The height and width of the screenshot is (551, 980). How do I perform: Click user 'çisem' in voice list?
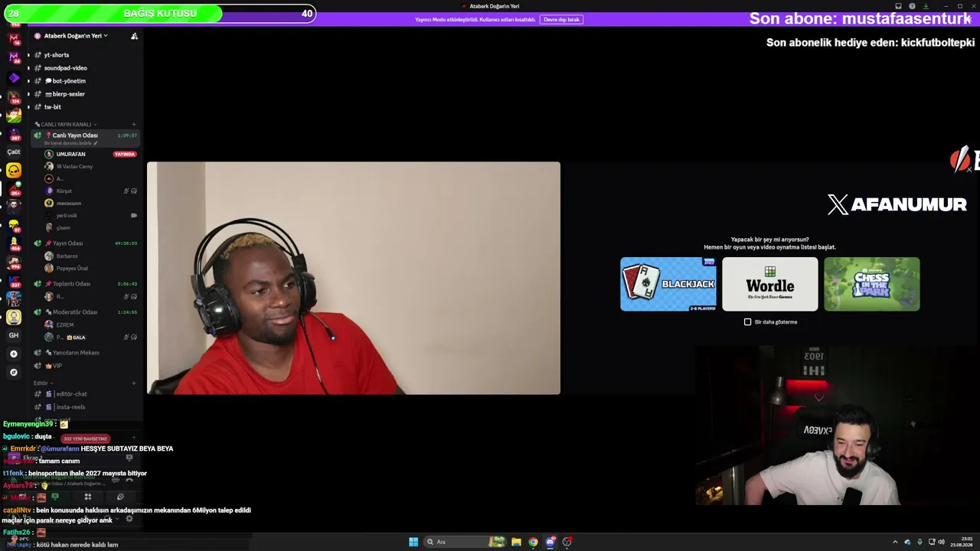pos(63,227)
